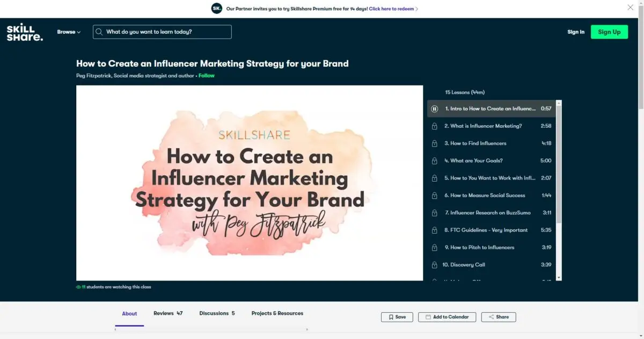Save this class with the Save button

point(397,317)
